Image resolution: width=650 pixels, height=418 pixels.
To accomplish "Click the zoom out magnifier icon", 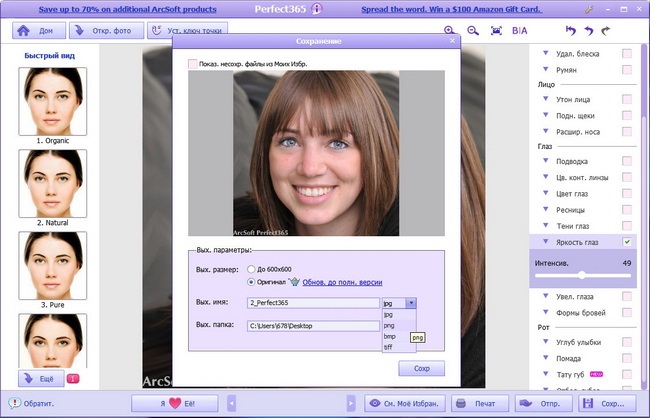I will click(473, 30).
